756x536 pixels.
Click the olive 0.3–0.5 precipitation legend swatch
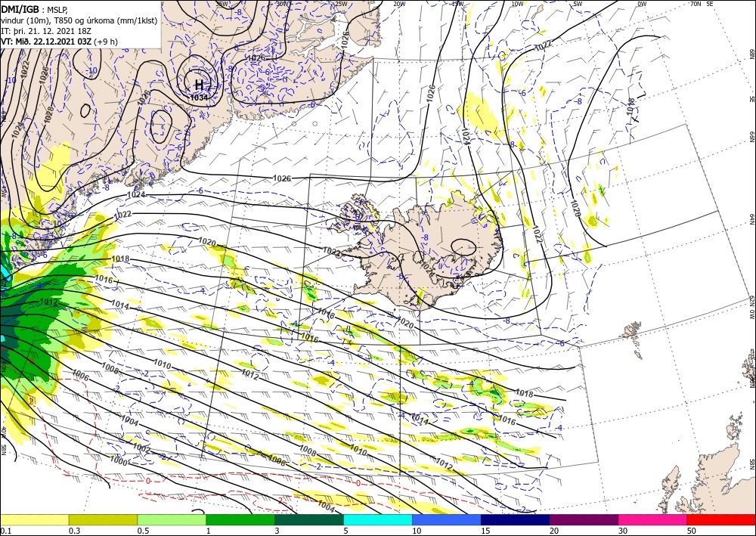coord(103,519)
